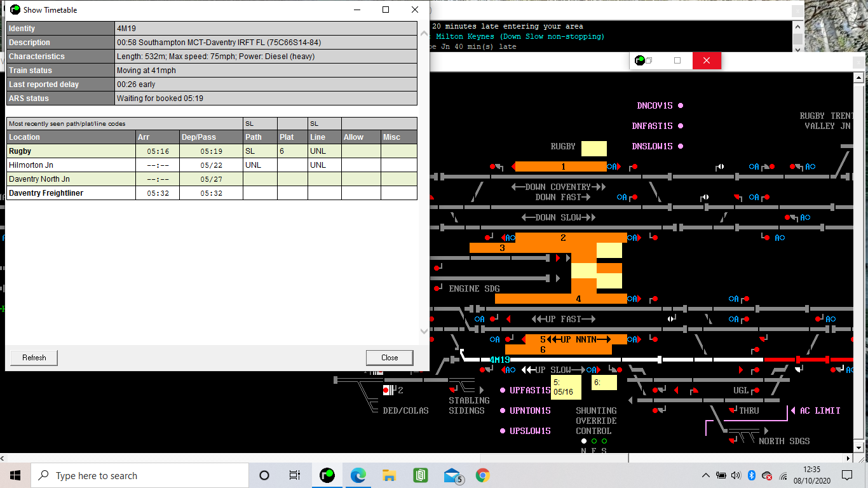This screenshot has width=868, height=488.
Task: Open the green document app on taskbar
Action: pos(421,475)
